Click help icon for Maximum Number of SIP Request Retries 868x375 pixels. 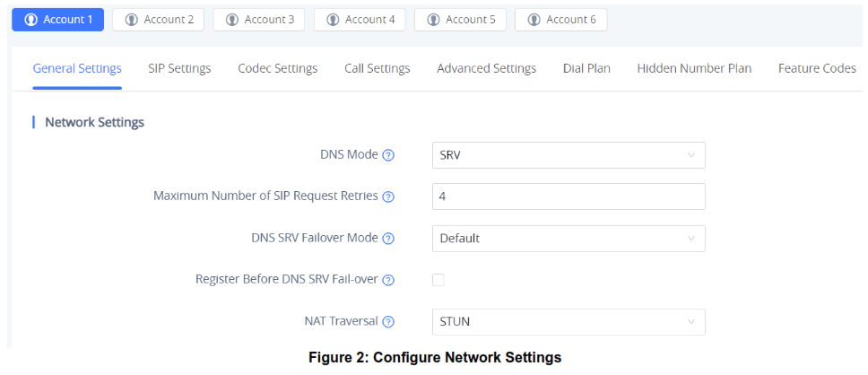[x=388, y=196]
